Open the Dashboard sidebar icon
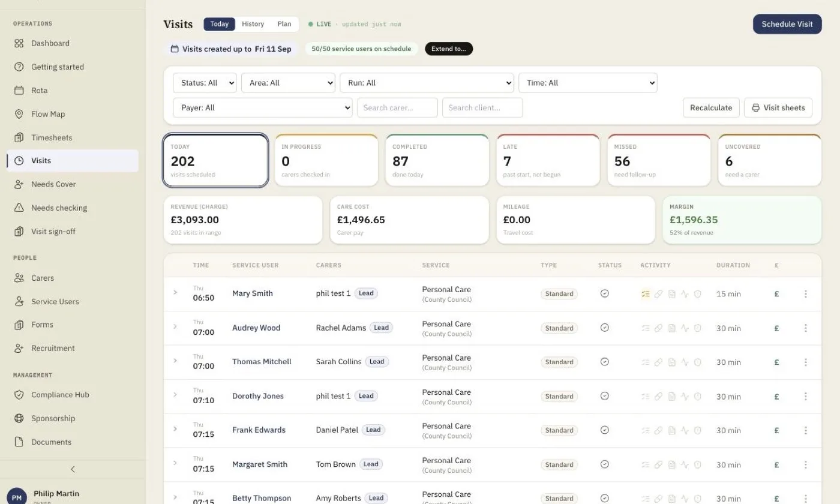This screenshot has width=840, height=504. [19, 43]
